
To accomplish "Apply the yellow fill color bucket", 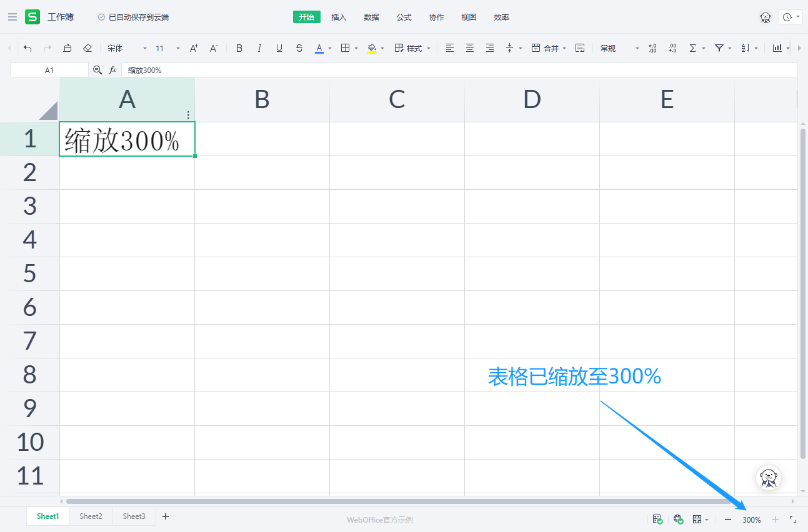I will (372, 48).
